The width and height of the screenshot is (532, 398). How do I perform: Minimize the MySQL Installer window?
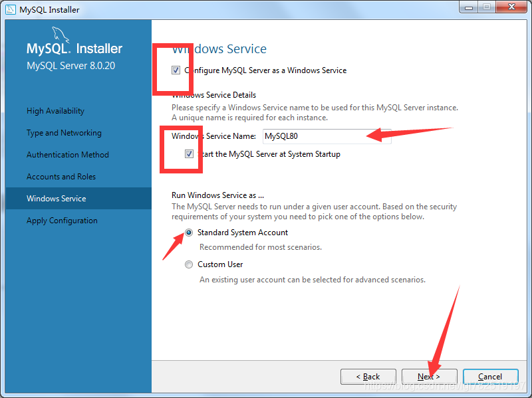point(469,7)
